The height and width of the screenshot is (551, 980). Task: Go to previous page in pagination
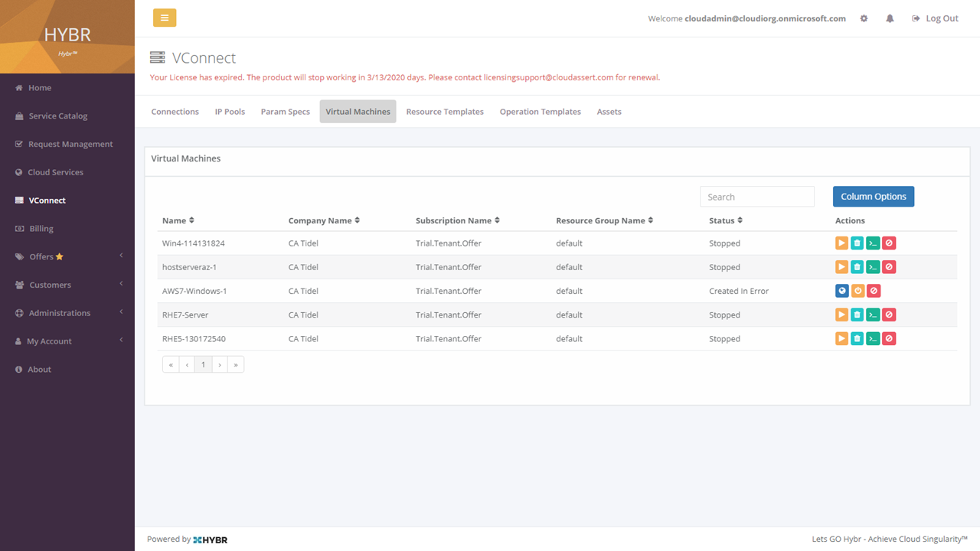point(187,365)
